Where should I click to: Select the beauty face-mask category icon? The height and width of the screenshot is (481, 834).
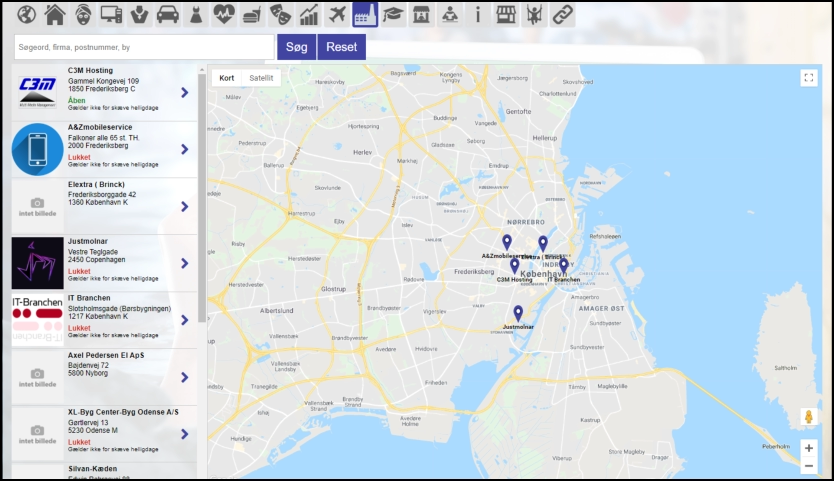[83, 14]
